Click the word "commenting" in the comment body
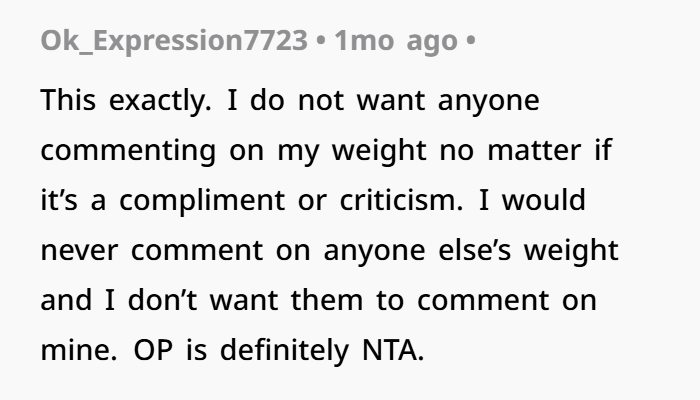Viewport: 700px width, 400px height. (x=129, y=150)
